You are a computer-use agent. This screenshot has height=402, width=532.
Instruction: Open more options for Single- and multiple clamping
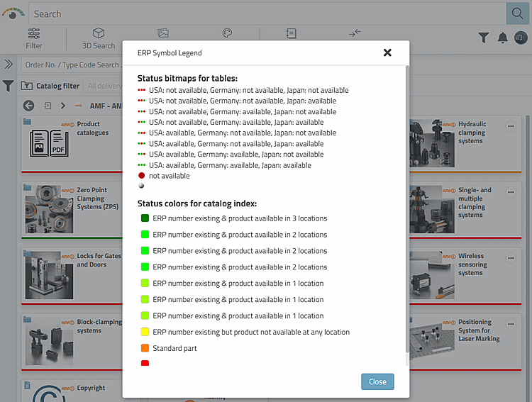click(511, 192)
